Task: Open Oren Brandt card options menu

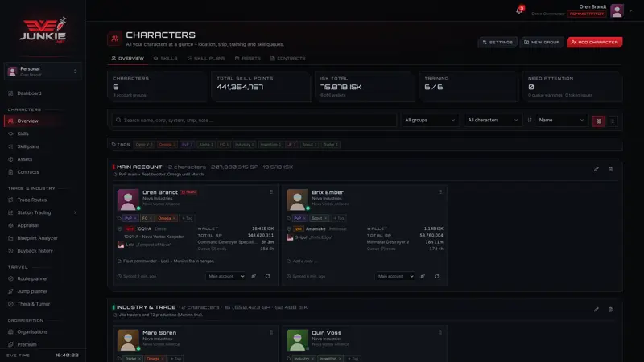Action: click(271, 192)
